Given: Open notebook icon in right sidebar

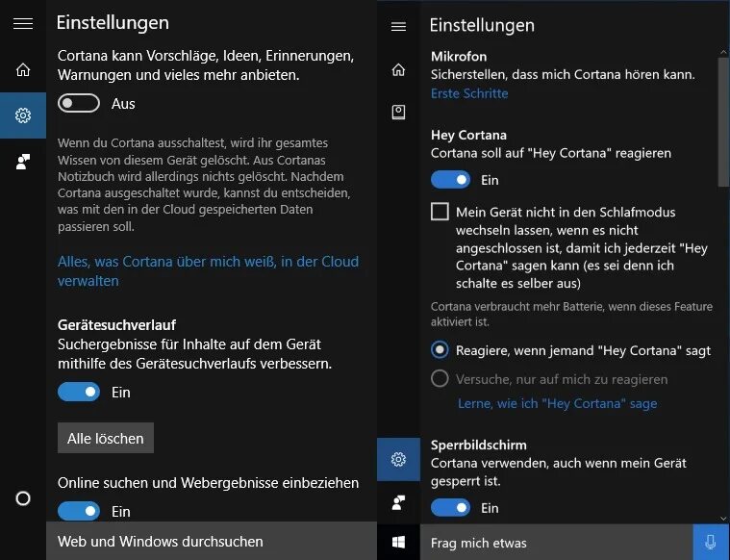Looking at the screenshot, I should coord(398,113).
